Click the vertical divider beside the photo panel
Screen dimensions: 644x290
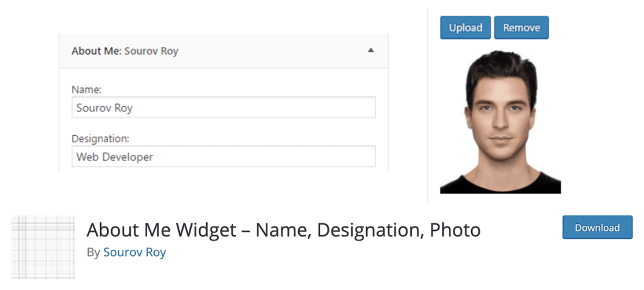pyautogui.click(x=428, y=104)
